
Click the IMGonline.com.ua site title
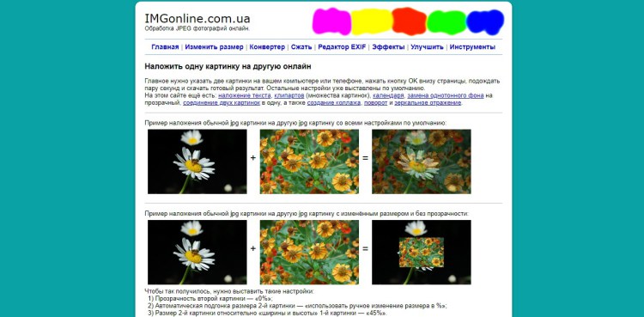point(197,19)
